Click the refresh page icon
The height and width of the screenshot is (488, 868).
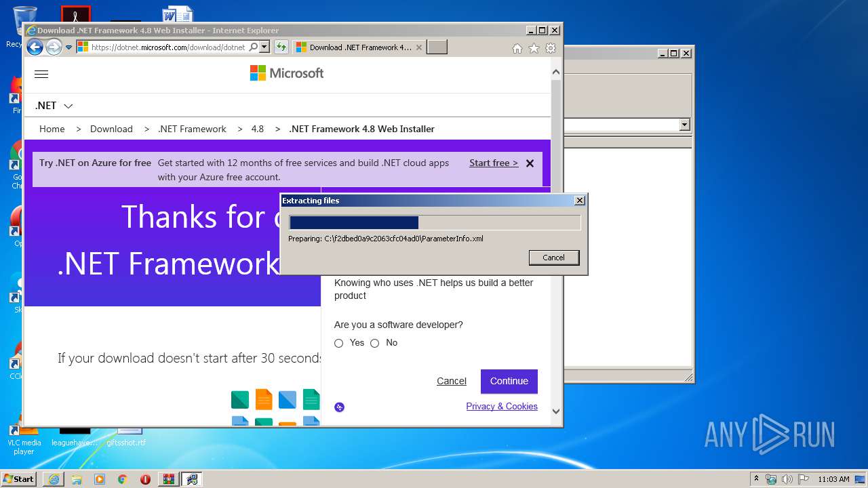[x=281, y=47]
